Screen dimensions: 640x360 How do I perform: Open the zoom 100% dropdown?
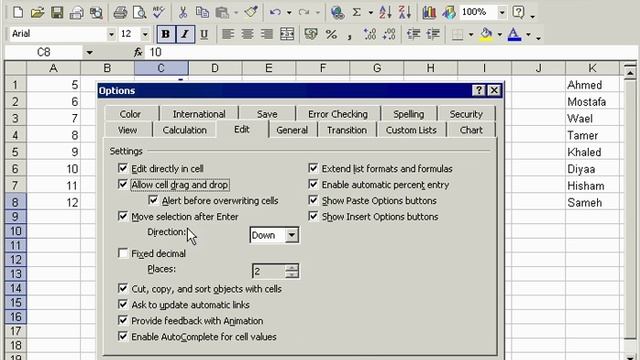[x=502, y=13]
